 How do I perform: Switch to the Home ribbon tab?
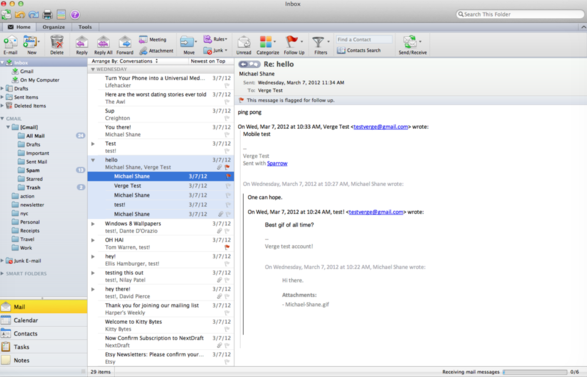click(19, 27)
